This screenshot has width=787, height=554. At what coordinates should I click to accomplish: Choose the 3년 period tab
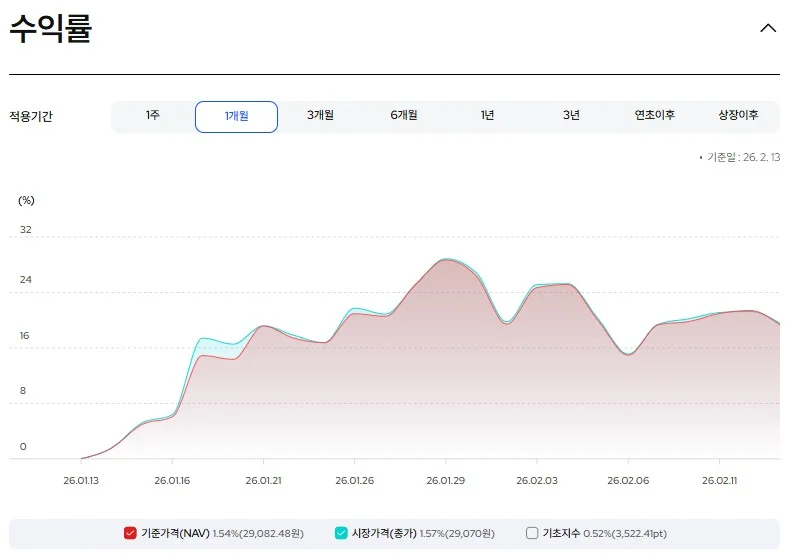pos(571,115)
